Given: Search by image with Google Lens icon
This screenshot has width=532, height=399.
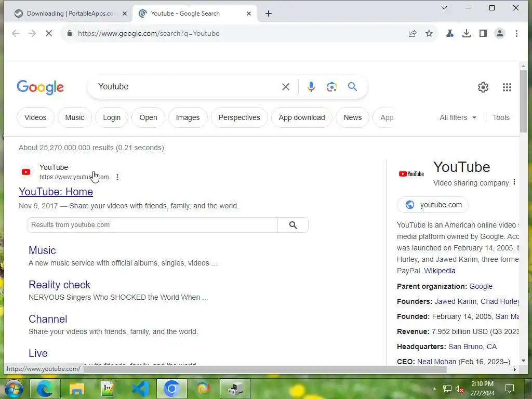Looking at the screenshot, I should pyautogui.click(x=332, y=87).
